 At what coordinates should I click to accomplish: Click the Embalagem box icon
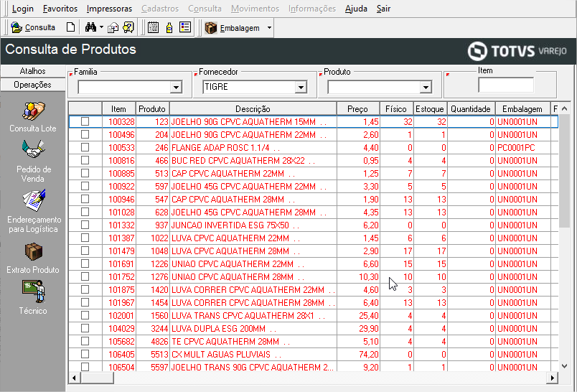coord(211,27)
